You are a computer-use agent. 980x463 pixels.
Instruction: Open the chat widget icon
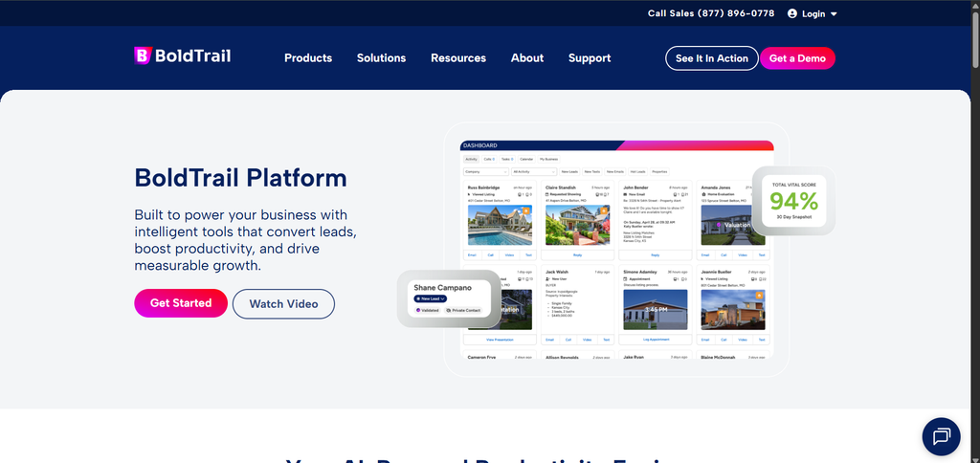(x=941, y=436)
